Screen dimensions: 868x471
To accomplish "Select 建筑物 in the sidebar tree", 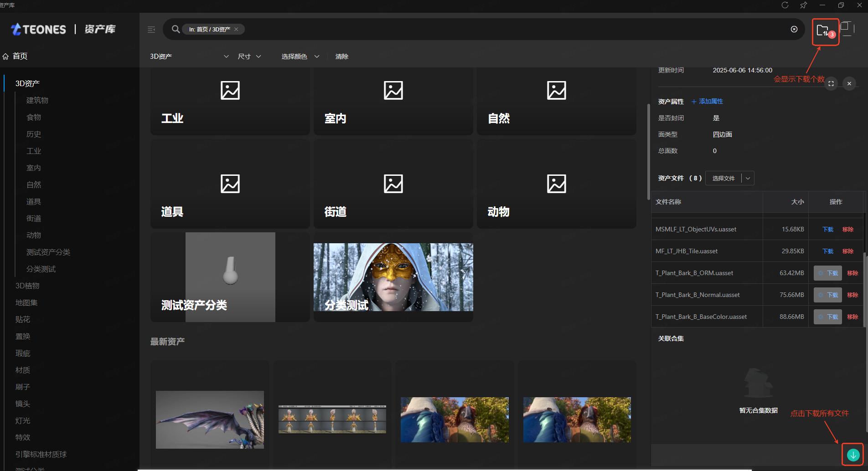I will [37, 100].
